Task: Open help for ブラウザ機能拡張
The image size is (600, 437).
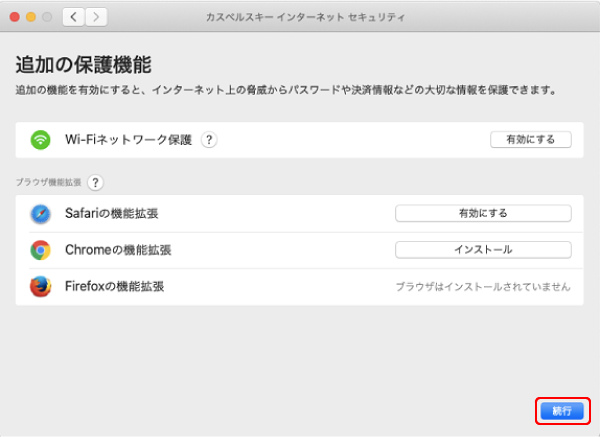Action: click(x=95, y=182)
